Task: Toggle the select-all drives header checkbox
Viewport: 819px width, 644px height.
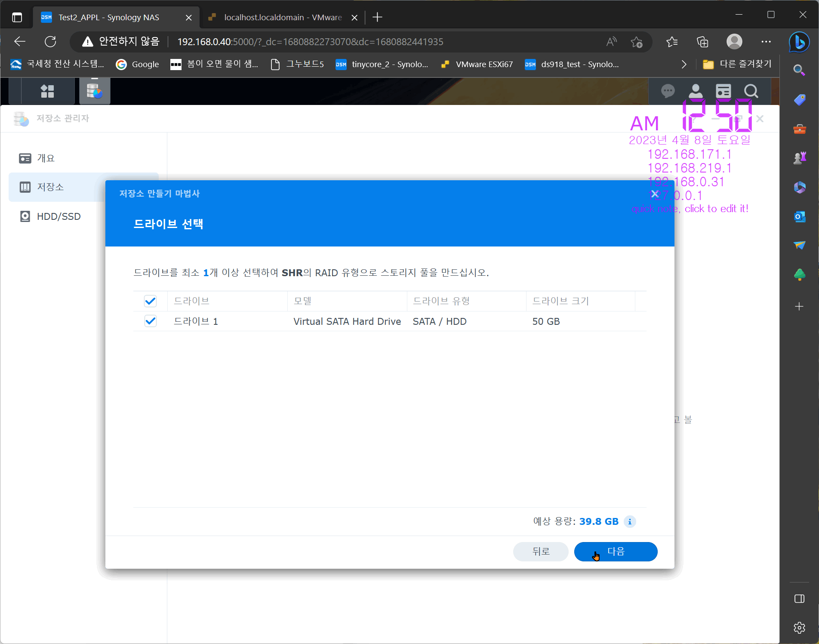Action: coord(150,301)
